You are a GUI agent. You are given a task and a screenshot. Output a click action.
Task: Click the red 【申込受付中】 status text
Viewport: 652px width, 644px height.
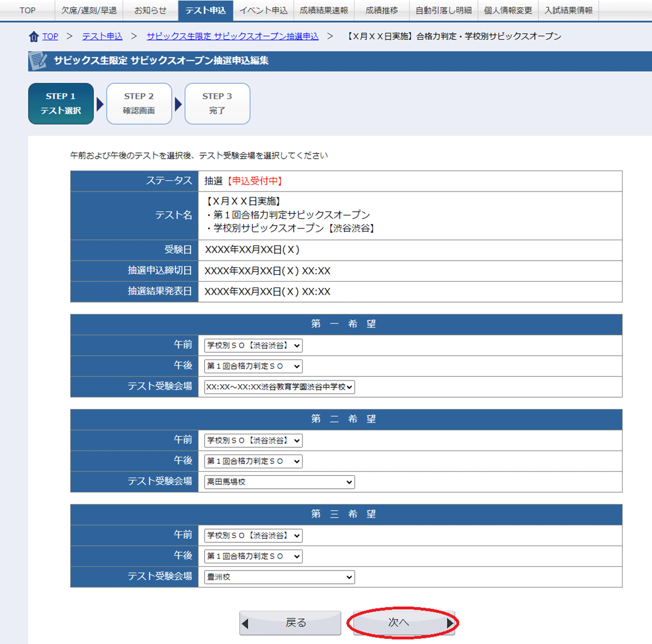pos(255,181)
